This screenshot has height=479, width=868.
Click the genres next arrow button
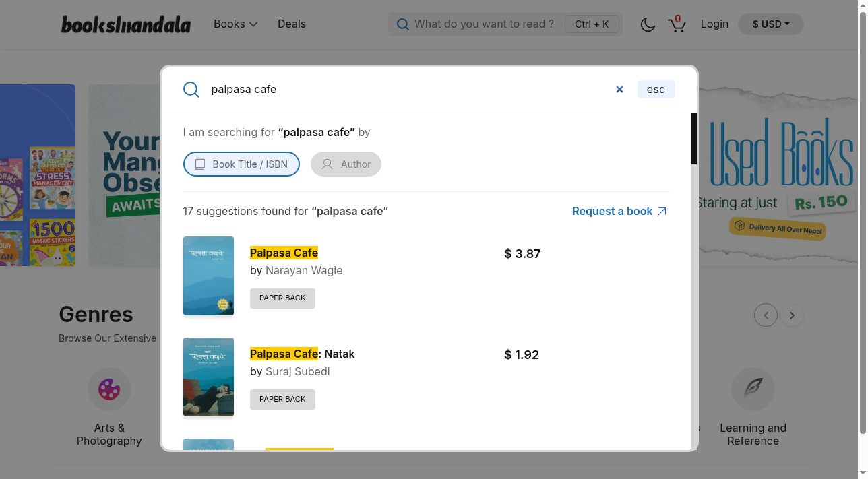792,315
